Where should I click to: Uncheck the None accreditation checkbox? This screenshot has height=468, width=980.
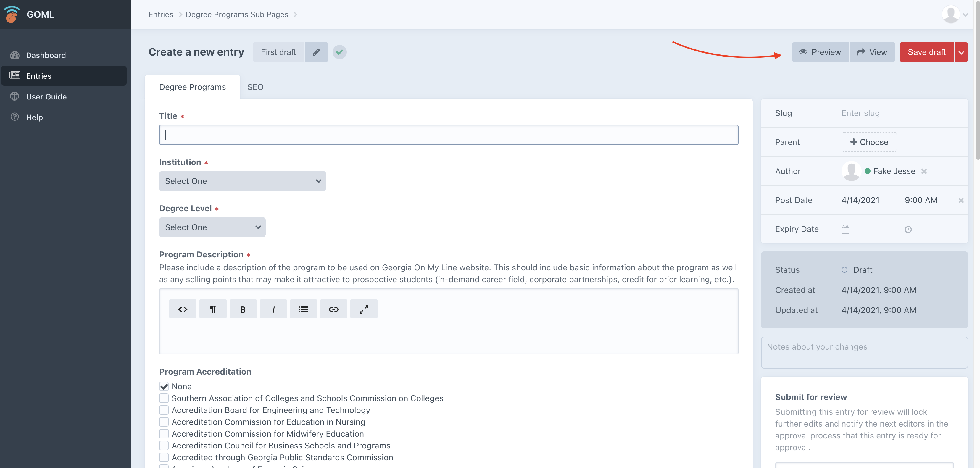click(164, 387)
